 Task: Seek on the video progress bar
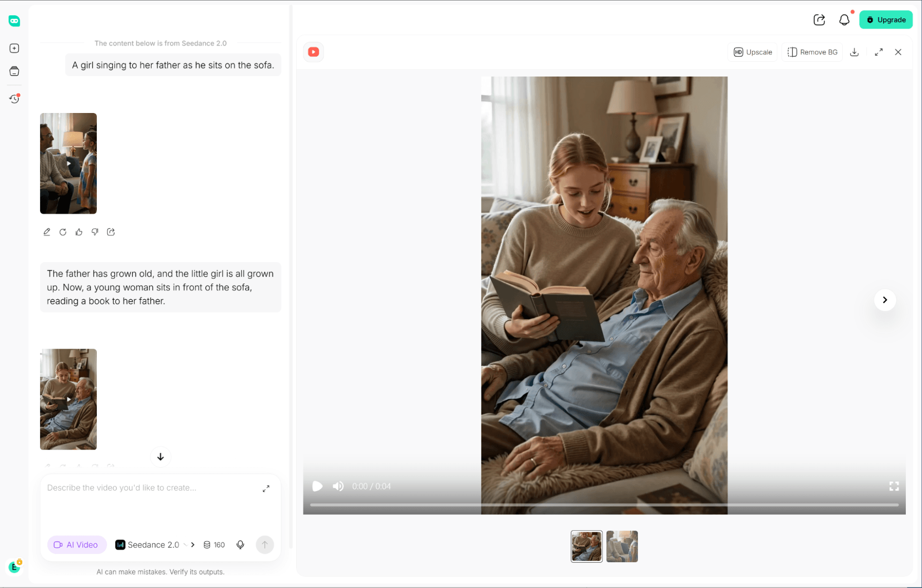click(604, 505)
